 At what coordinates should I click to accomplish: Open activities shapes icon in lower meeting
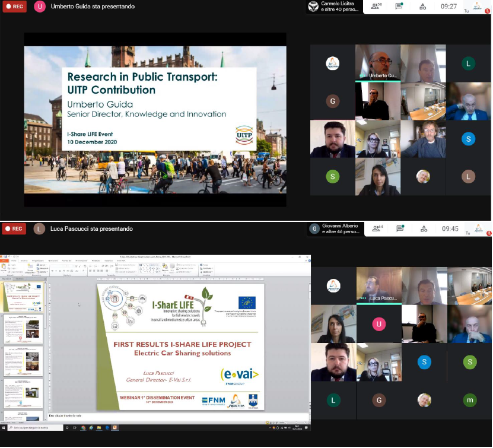(x=424, y=228)
